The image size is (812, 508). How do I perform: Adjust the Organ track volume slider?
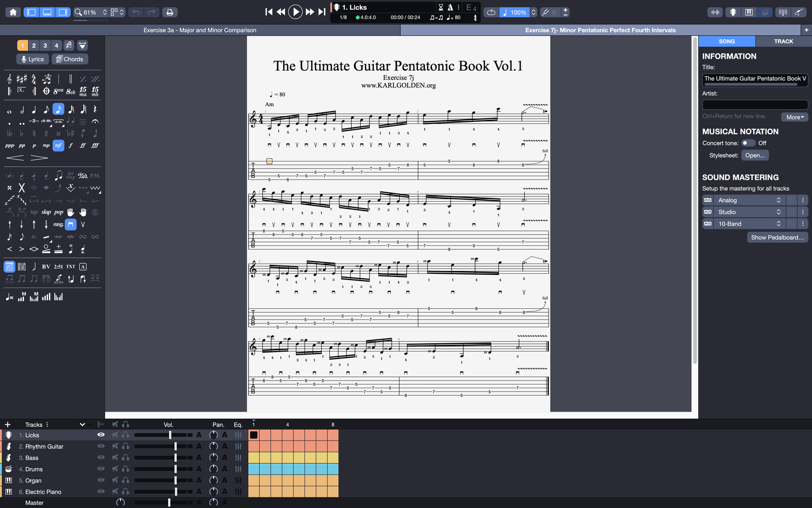click(x=176, y=481)
